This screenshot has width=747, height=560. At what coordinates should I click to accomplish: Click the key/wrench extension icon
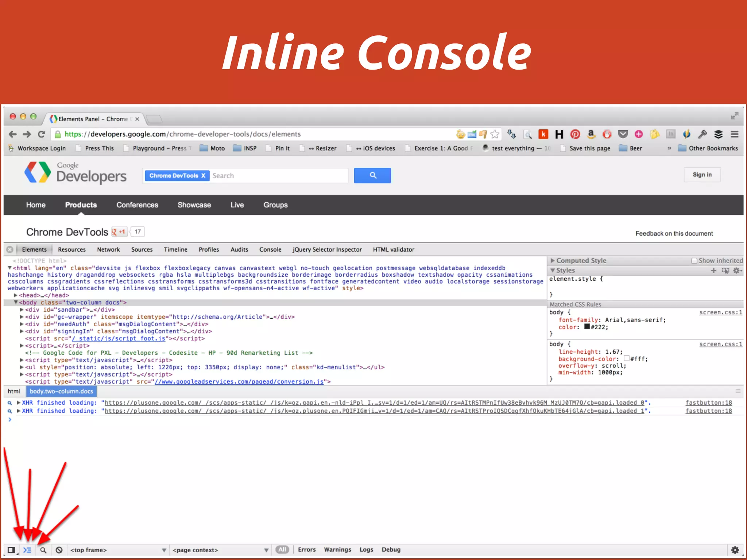703,134
